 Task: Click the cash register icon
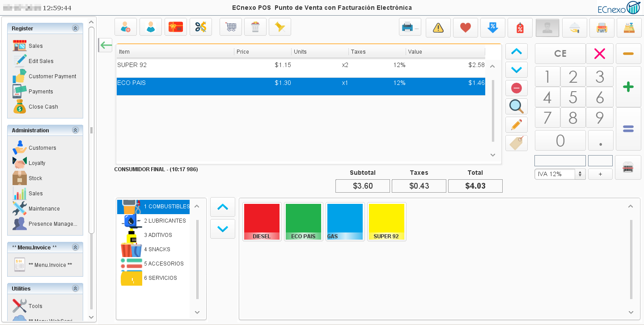tap(629, 28)
